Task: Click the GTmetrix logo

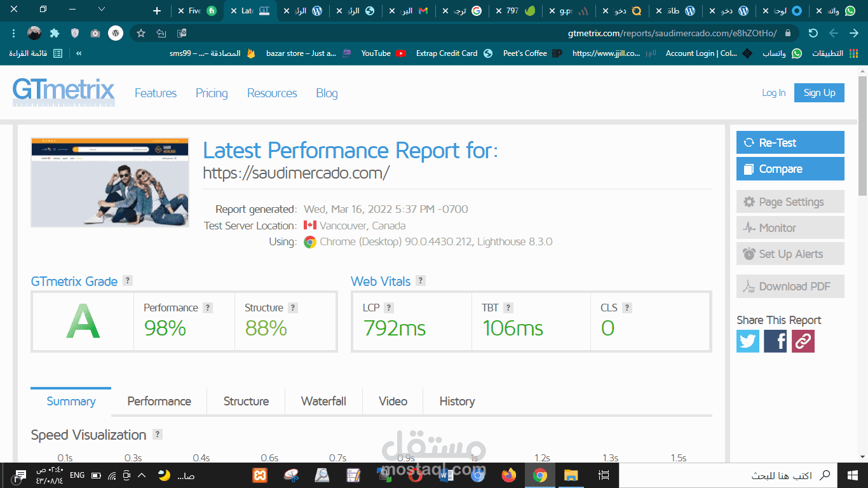Action: pyautogui.click(x=64, y=92)
